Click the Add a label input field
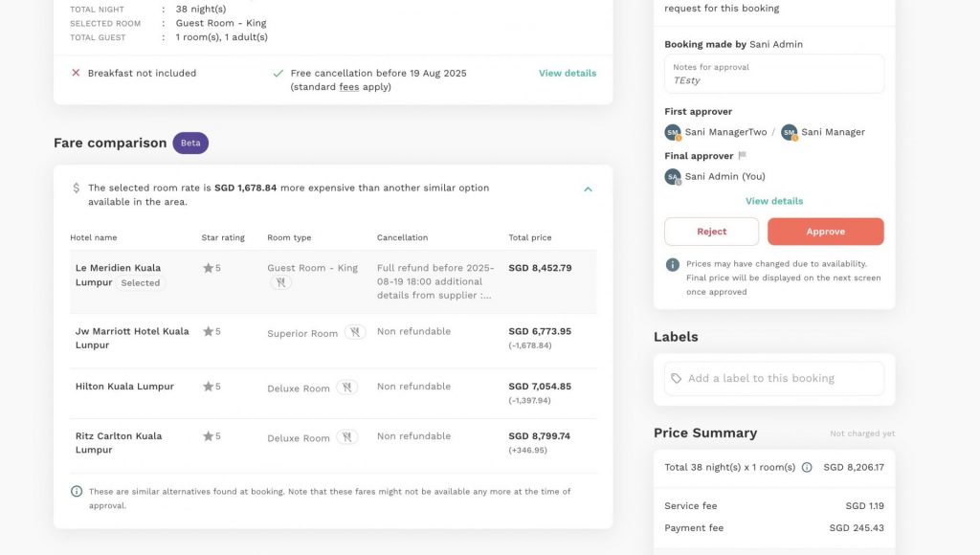This screenshot has height=555, width=980. click(774, 378)
